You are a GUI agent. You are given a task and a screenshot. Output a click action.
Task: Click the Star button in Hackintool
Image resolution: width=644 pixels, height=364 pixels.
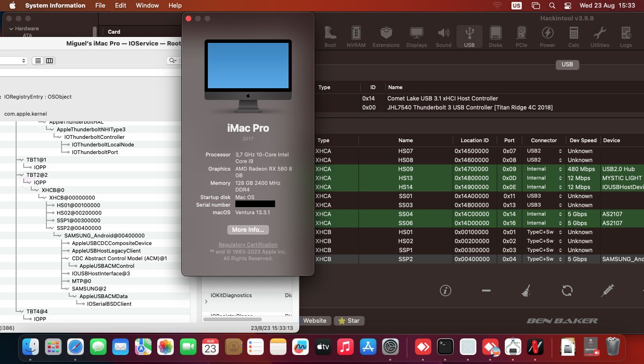349,321
